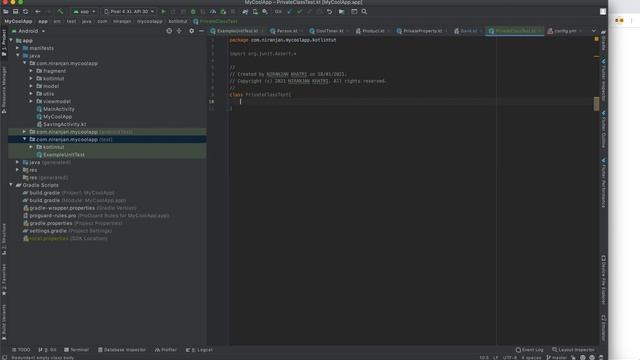Open build.gradle (Project: MyCoolApp)
640x360 pixels.
[x=69, y=193]
